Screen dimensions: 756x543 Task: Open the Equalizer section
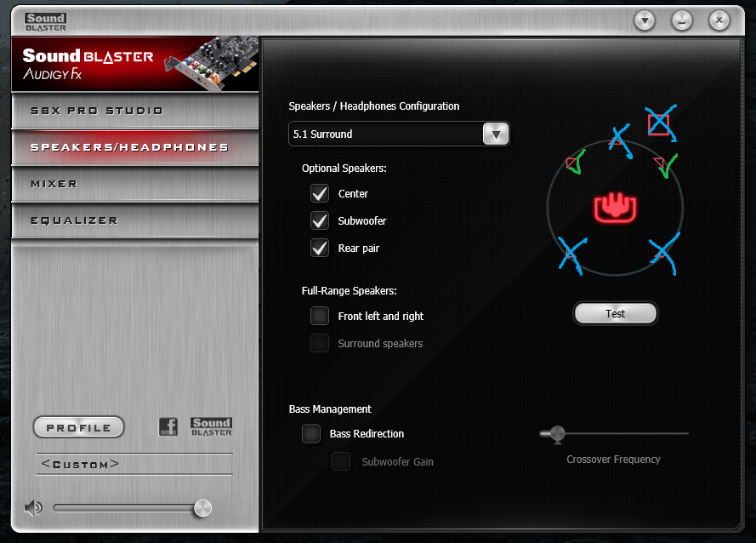(x=135, y=220)
